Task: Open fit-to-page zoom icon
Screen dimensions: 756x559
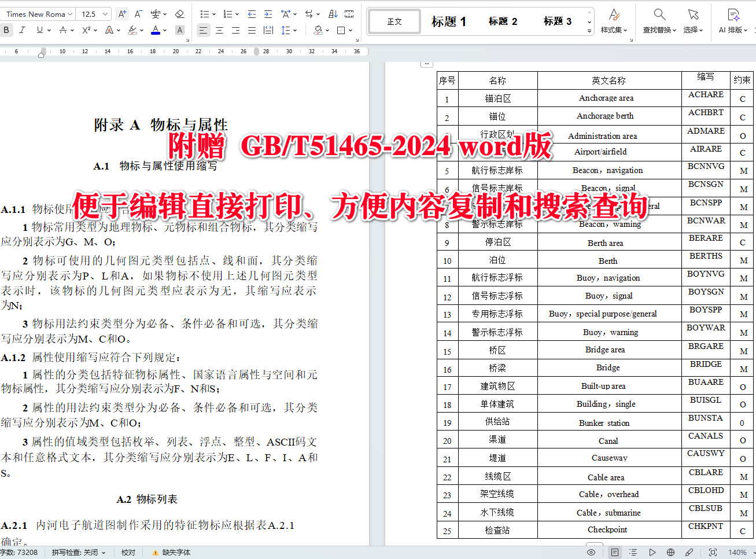Action: (x=713, y=552)
